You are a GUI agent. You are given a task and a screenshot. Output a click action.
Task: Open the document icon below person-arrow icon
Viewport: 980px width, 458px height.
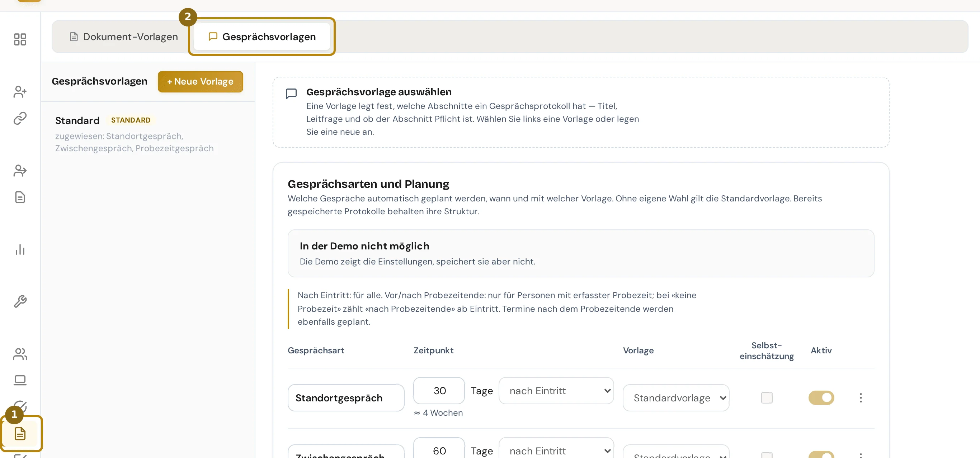click(20, 197)
